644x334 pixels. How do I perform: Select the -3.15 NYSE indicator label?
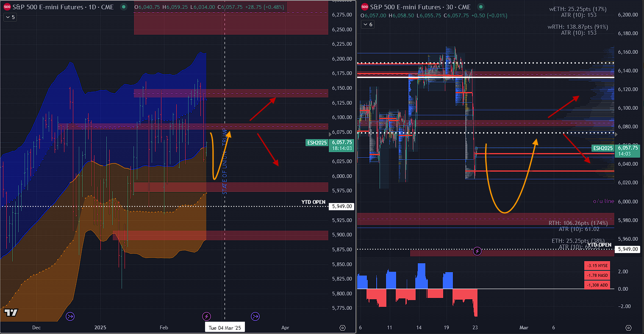[x=597, y=266]
